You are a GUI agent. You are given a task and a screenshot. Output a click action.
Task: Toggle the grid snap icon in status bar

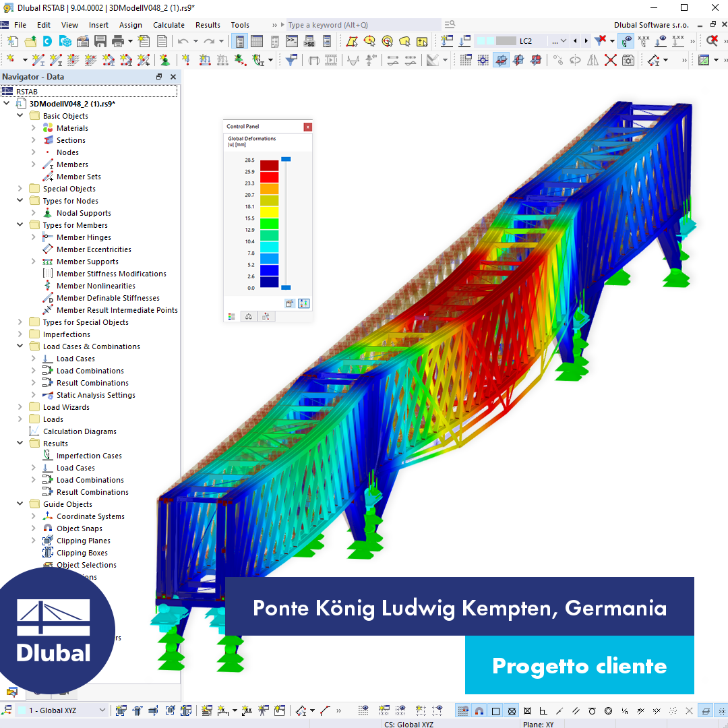tap(463, 711)
